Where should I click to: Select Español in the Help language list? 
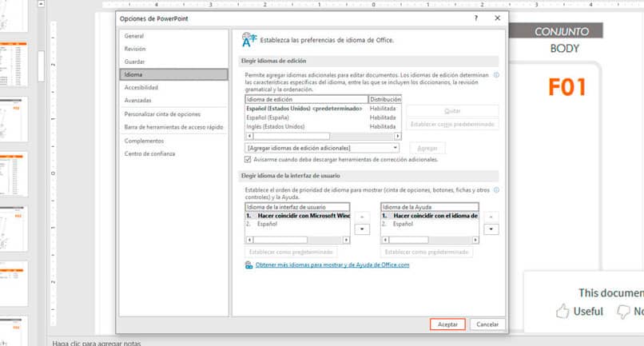[430, 224]
